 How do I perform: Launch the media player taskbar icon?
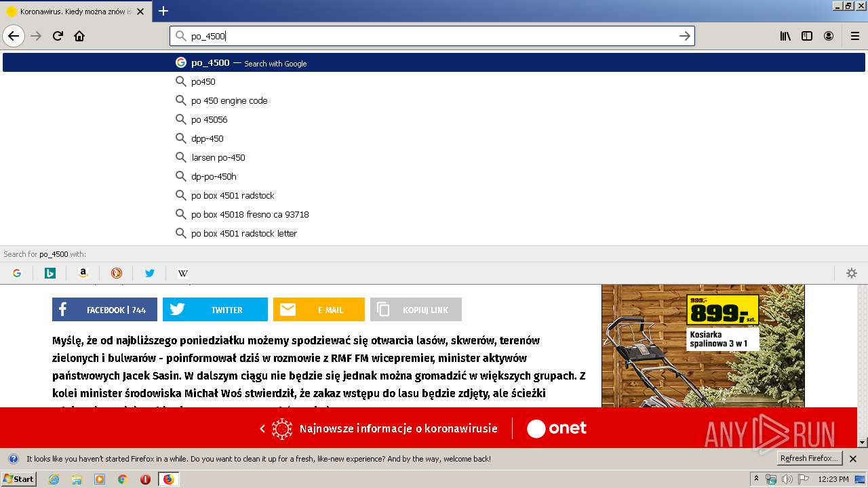(x=100, y=479)
